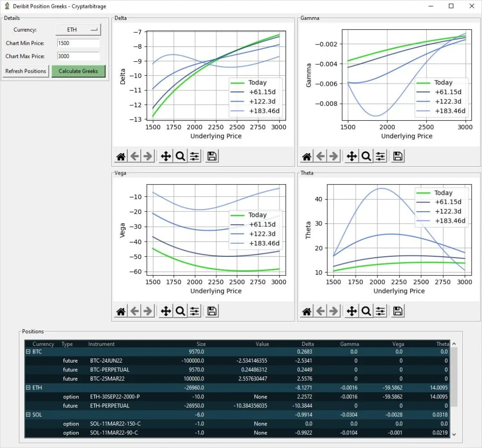The height and width of the screenshot is (448, 482).
Task: Select the ETH-PERPETUAL future row
Action: coord(237,406)
